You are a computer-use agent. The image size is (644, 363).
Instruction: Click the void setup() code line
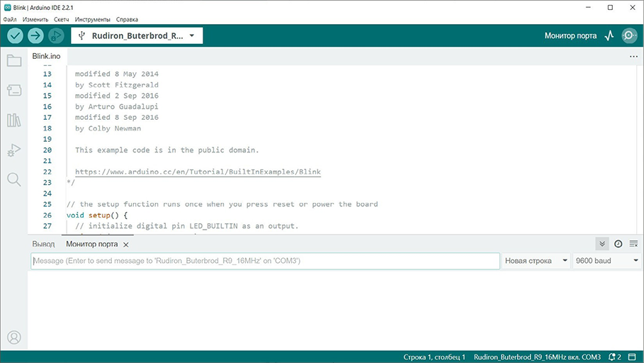point(97,215)
